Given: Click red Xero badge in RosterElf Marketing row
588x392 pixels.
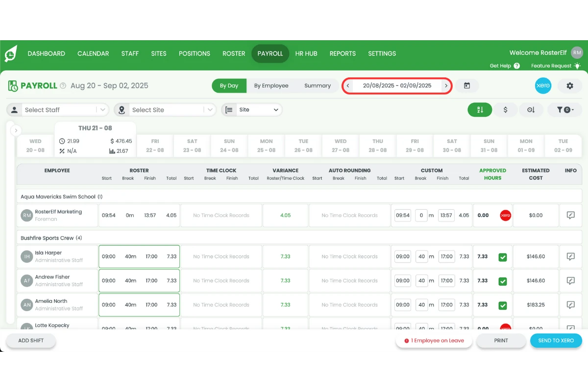Looking at the screenshot, I should 505,215.
